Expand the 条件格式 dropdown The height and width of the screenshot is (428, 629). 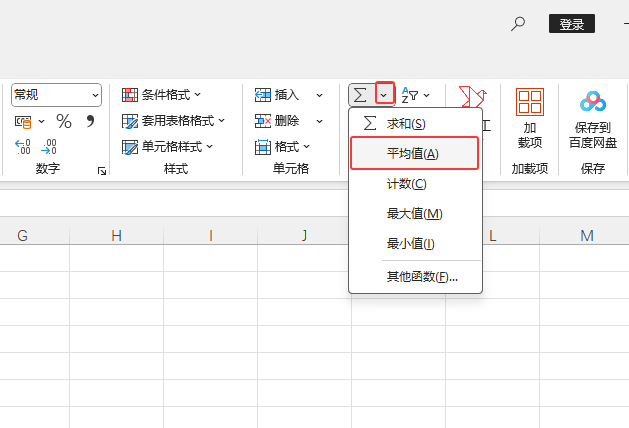pyautogui.click(x=197, y=95)
